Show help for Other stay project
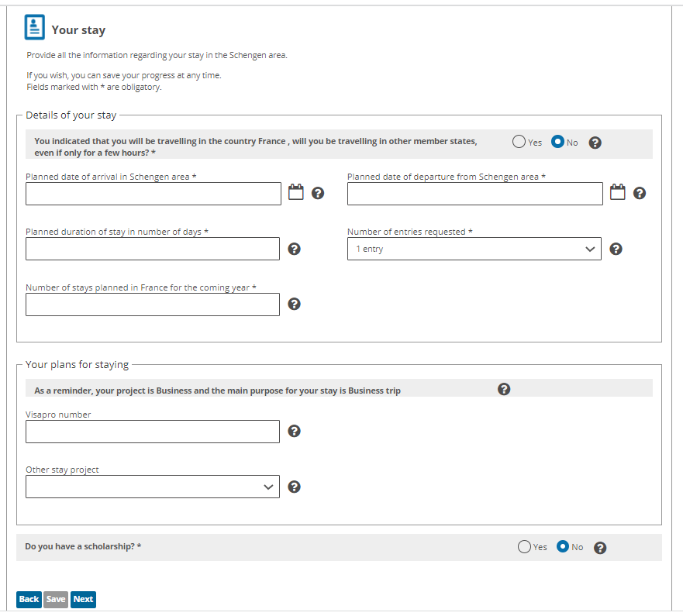 (x=295, y=487)
